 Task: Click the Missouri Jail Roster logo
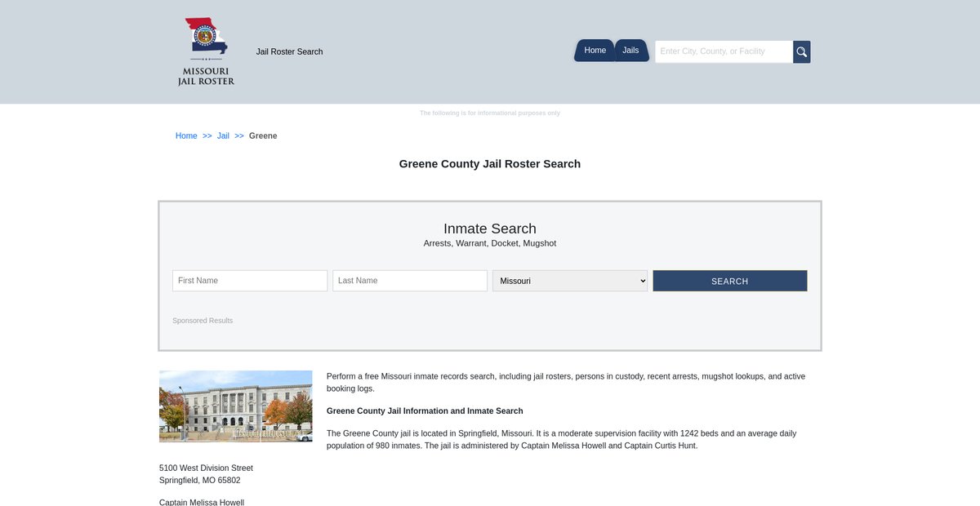coord(206,51)
